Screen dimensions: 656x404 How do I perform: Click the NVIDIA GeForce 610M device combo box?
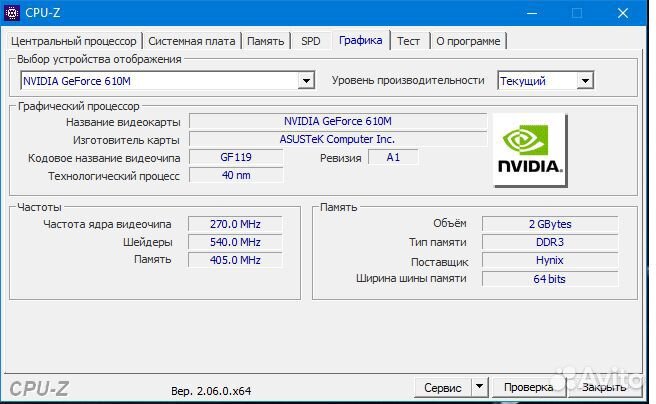(167, 81)
